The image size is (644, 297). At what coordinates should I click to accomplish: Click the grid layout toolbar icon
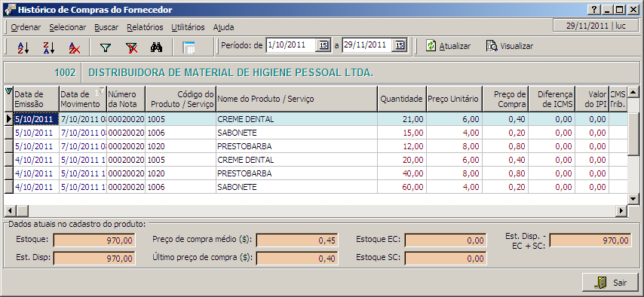coord(189,47)
